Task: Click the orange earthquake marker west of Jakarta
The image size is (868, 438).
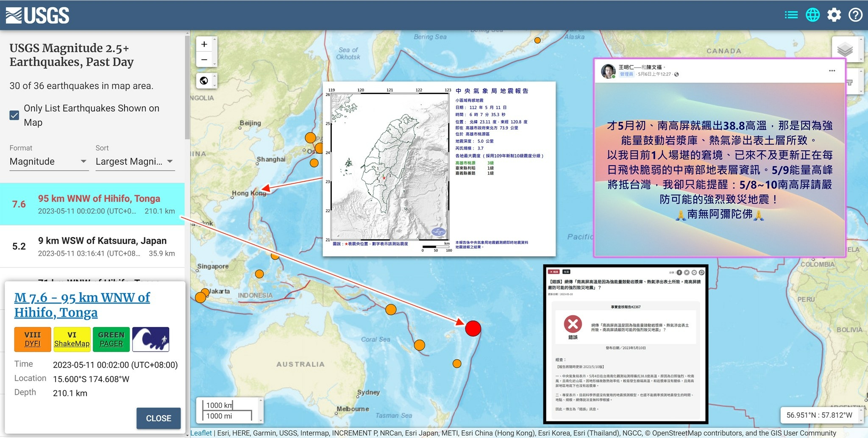Action: coord(200,297)
